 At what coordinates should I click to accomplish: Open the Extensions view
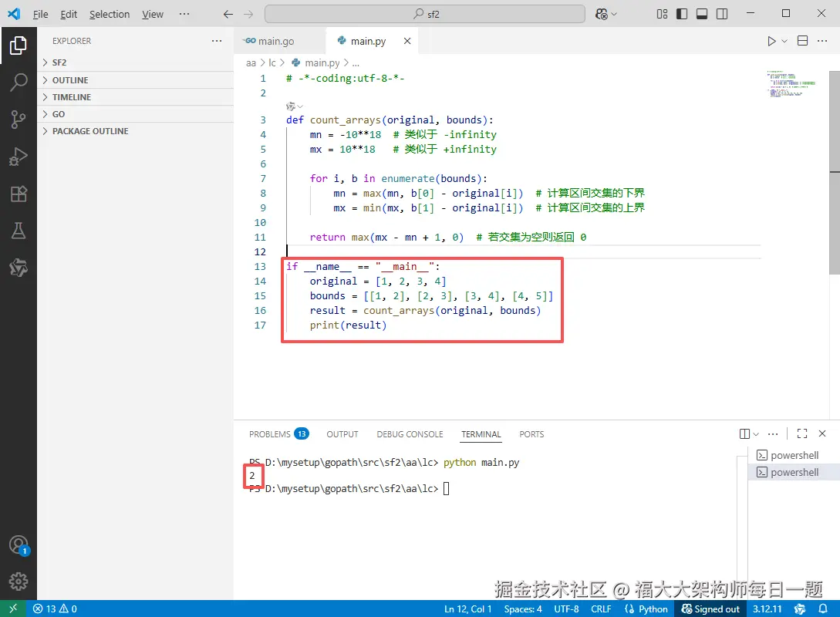(x=19, y=194)
